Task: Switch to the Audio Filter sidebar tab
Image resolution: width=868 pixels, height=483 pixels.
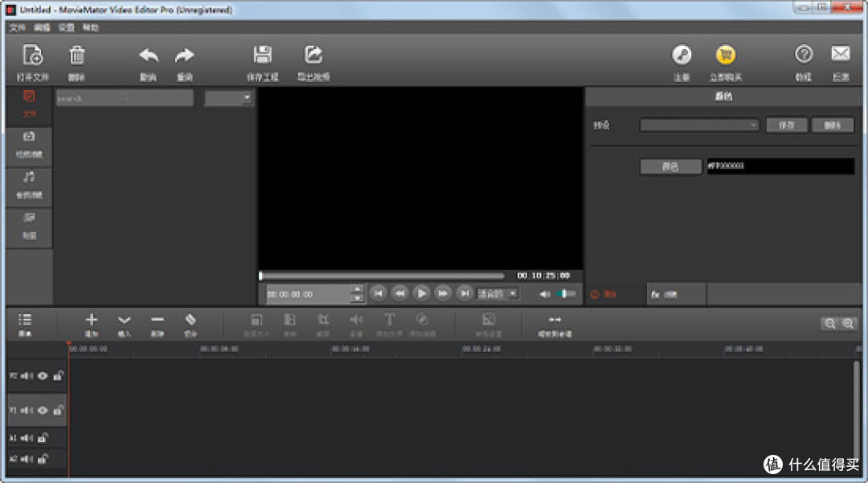Action: pos(30,185)
